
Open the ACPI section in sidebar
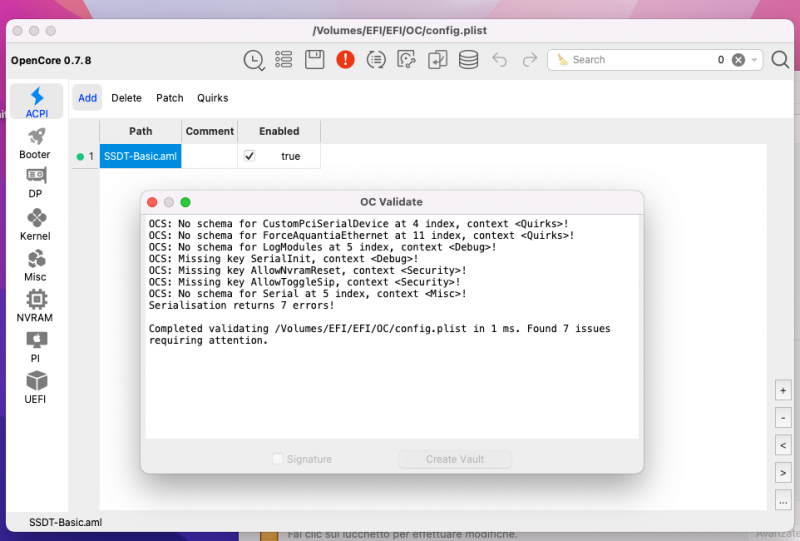pos(37,102)
